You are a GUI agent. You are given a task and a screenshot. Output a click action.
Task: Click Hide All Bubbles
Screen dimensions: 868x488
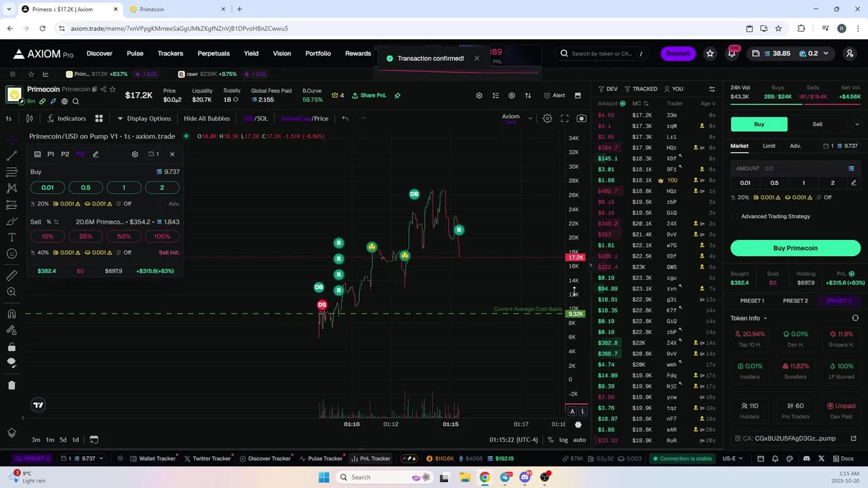207,119
